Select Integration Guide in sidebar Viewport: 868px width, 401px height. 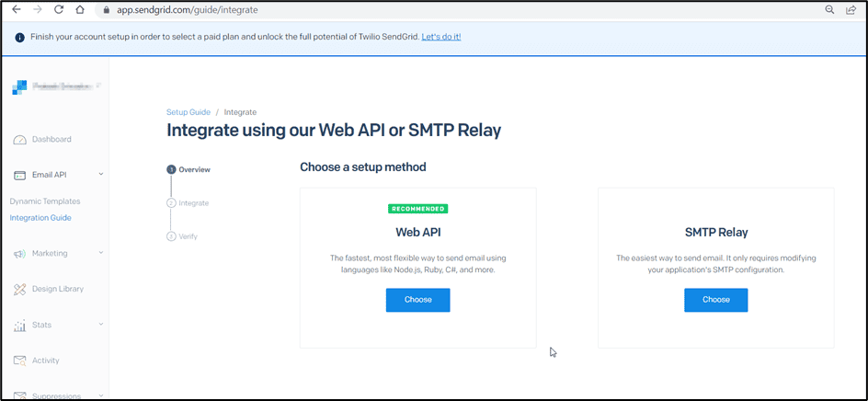pyautogui.click(x=40, y=218)
